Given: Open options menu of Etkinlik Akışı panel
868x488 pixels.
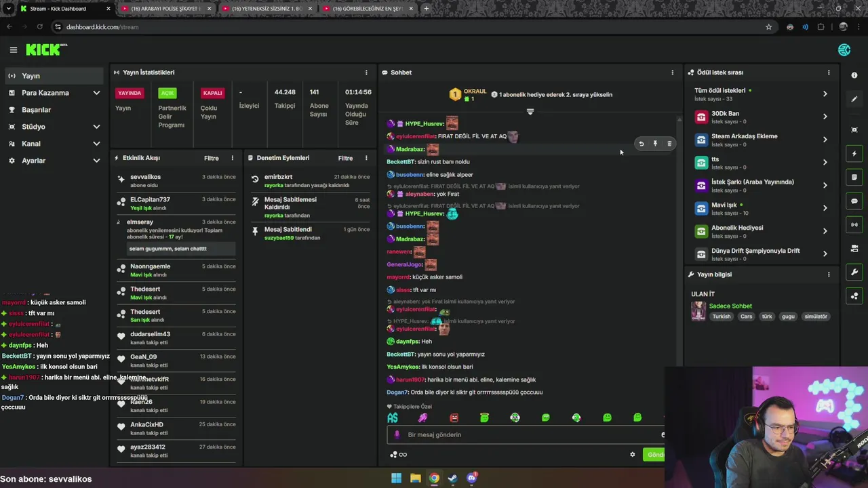Looking at the screenshot, I should click(232, 158).
